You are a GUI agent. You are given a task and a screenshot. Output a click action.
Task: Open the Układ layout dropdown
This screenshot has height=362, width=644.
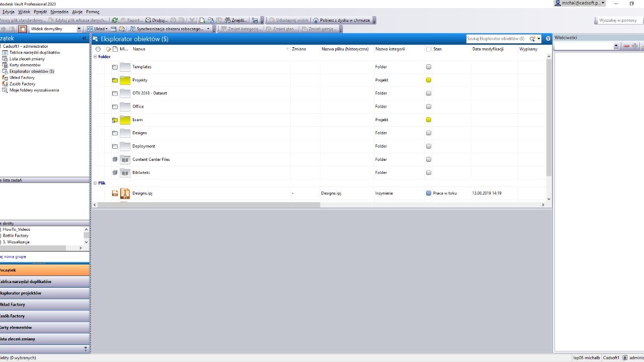97,29
